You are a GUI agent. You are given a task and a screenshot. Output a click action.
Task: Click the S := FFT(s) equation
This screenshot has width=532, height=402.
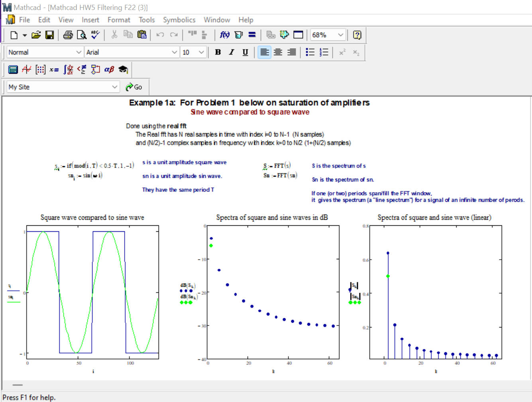(x=277, y=166)
